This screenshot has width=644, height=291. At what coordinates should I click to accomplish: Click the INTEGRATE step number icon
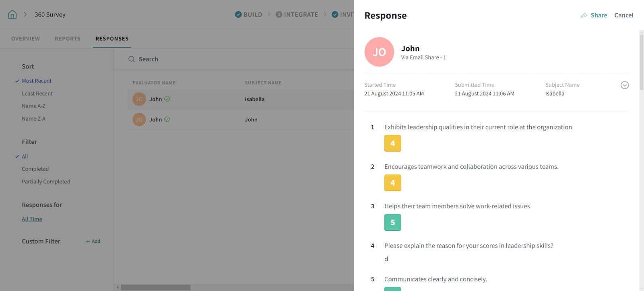tap(279, 14)
